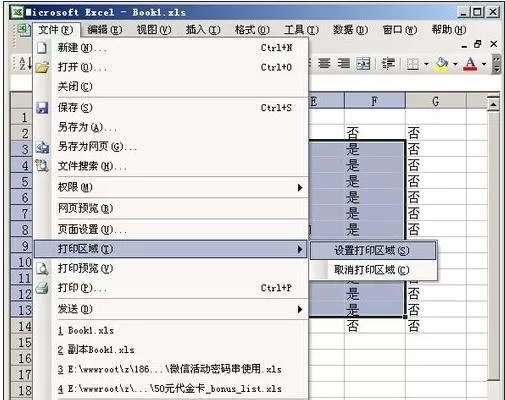
Task: Choose 新建 (New) from File menu
Action: 171,48
